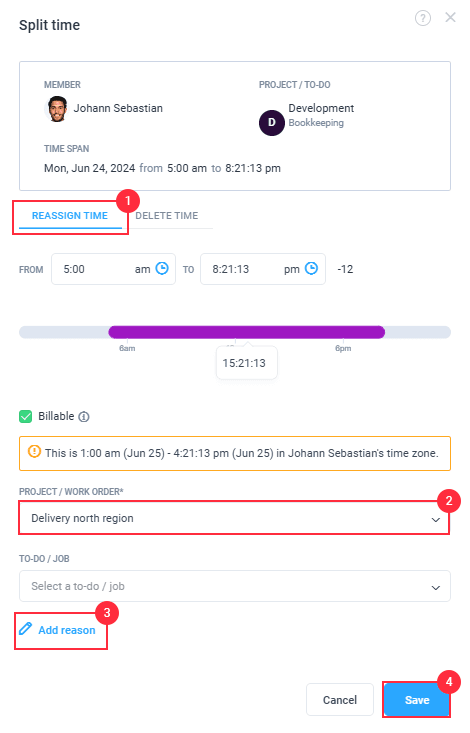Click the Billable info icon
Screen dimensions: 470x733
(x=84, y=417)
